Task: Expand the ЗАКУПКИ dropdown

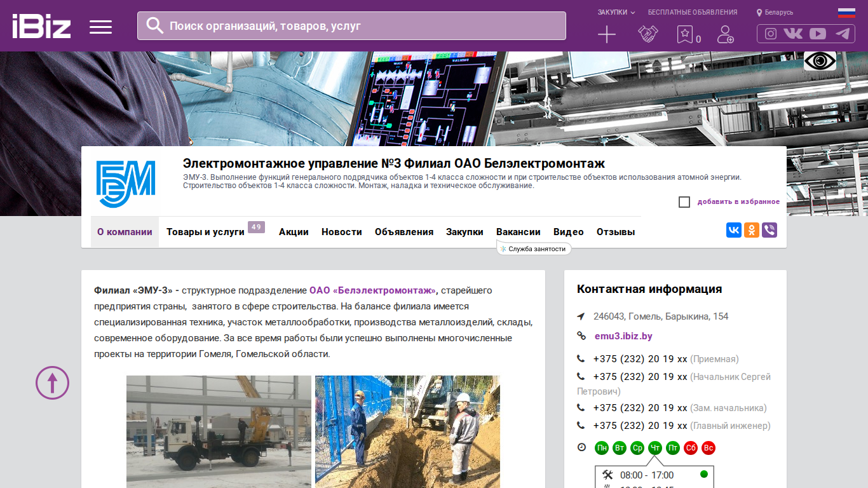Action: tap(616, 12)
